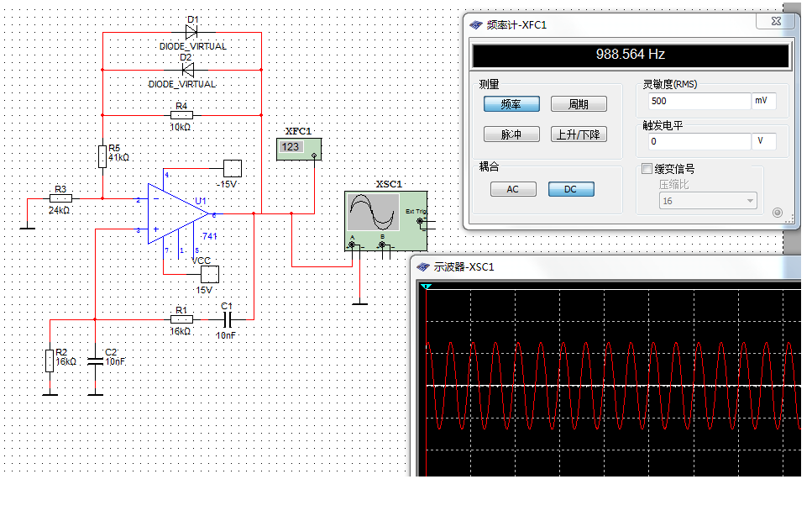The width and height of the screenshot is (812, 516).
Task: Enable the 缓变信号 checkbox
Action: tap(647, 168)
